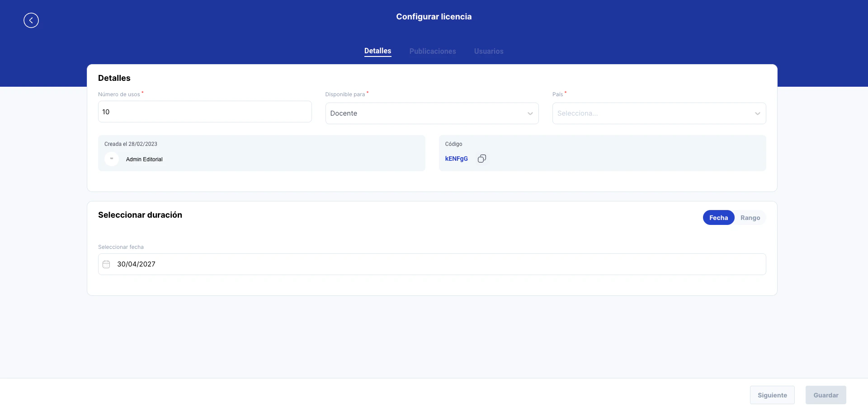The height and width of the screenshot is (411, 868).
Task: Open calendar icon in date field
Action: (106, 264)
